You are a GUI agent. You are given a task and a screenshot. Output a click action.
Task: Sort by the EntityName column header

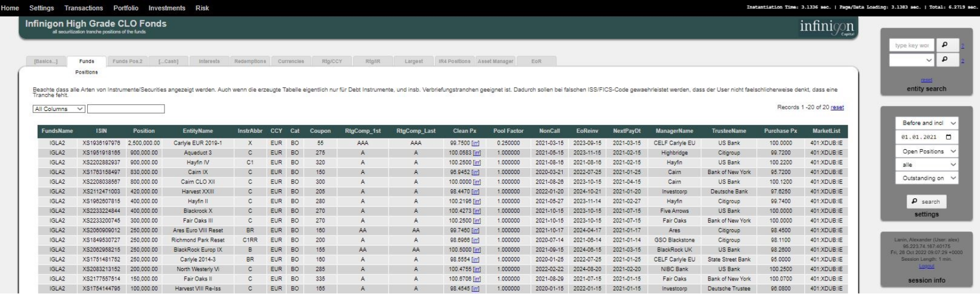pos(198,131)
